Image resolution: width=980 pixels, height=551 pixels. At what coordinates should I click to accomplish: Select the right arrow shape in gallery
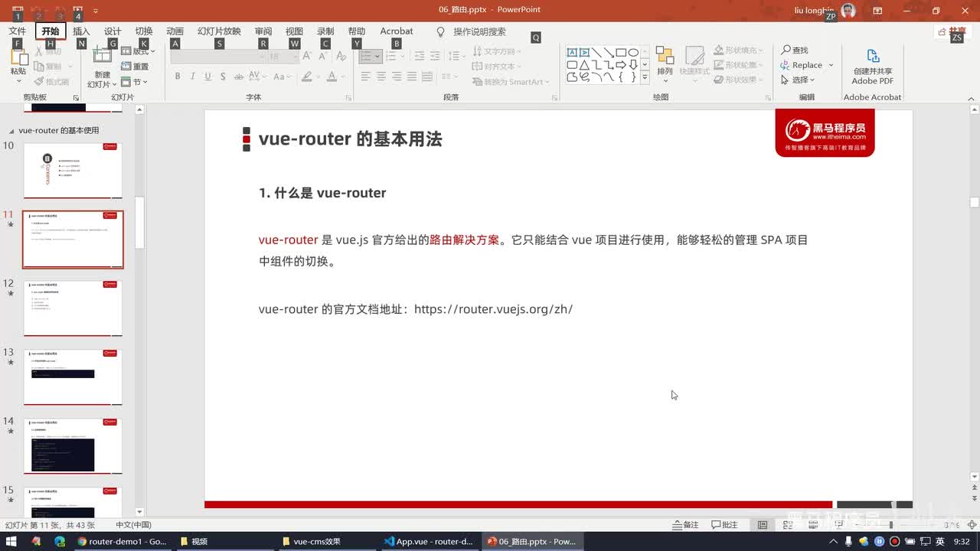pyautogui.click(x=621, y=64)
